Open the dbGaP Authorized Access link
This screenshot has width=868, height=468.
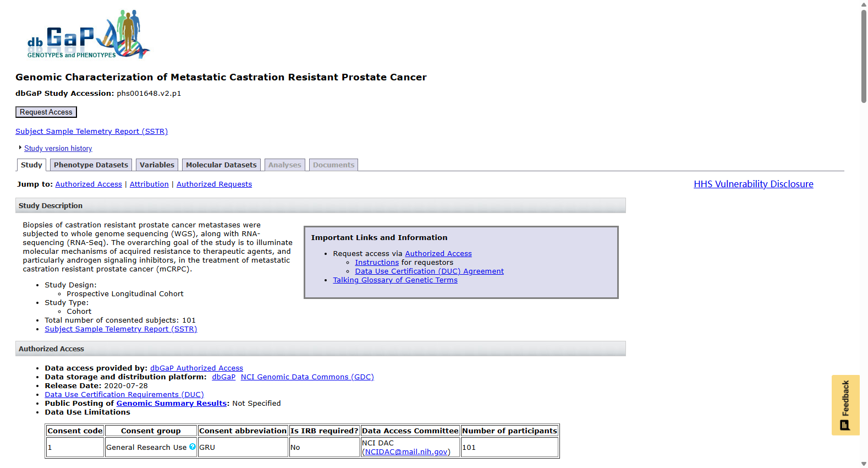[x=196, y=368]
